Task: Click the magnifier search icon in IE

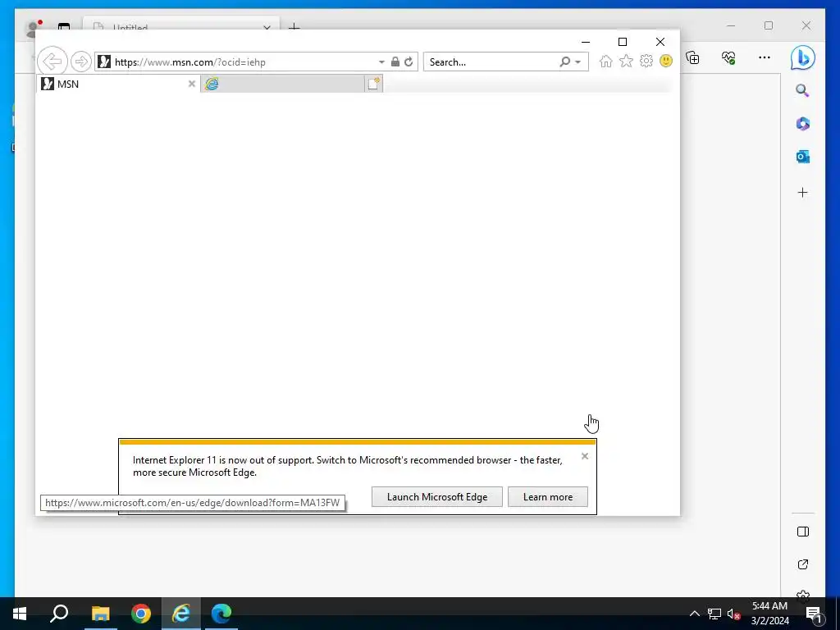Action: tap(564, 62)
